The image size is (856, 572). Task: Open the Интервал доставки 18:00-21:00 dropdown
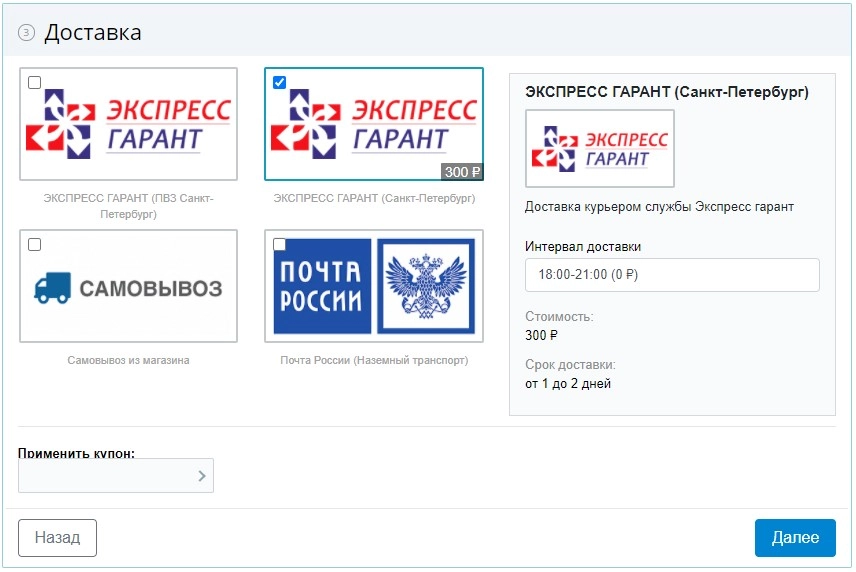pyautogui.click(x=672, y=275)
